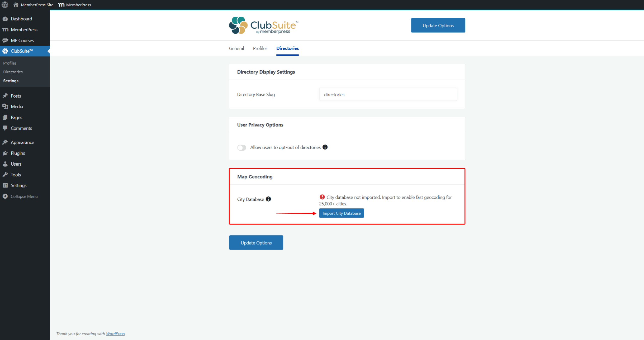Image resolution: width=644 pixels, height=340 pixels.
Task: Click the MemberPress icon in admin bar
Action: tap(61, 5)
